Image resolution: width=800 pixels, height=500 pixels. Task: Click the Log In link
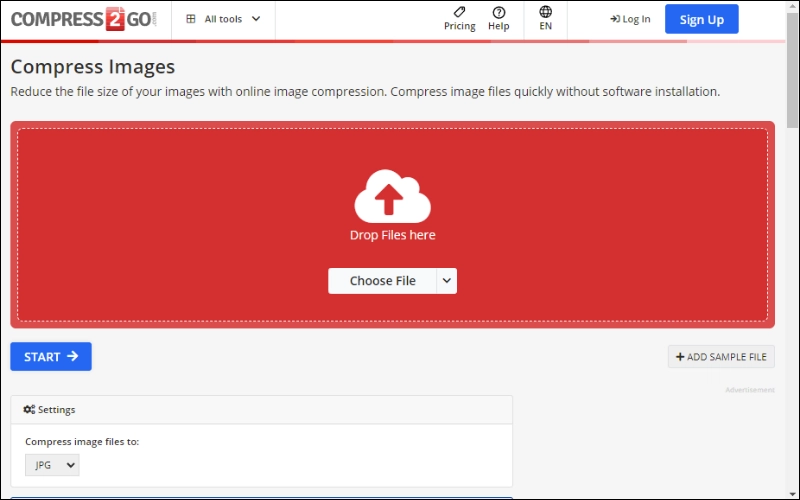tap(630, 19)
